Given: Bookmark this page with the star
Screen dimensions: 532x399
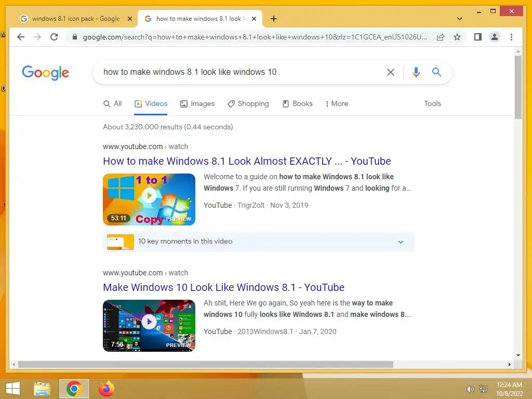Looking at the screenshot, I should (x=457, y=37).
